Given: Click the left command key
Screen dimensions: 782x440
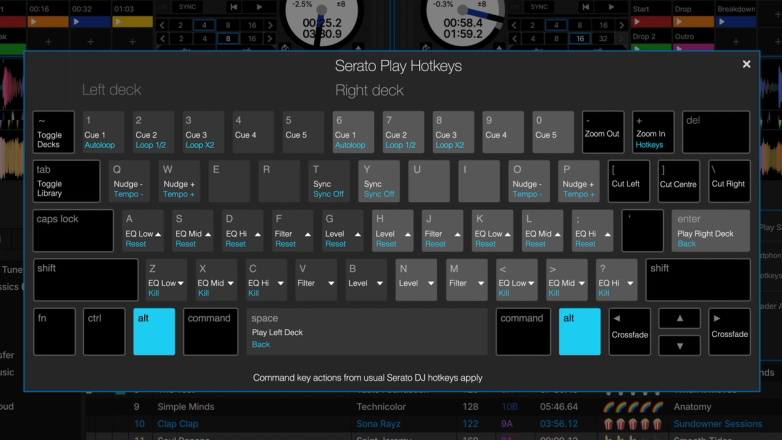Looking at the screenshot, I should coord(210,332).
